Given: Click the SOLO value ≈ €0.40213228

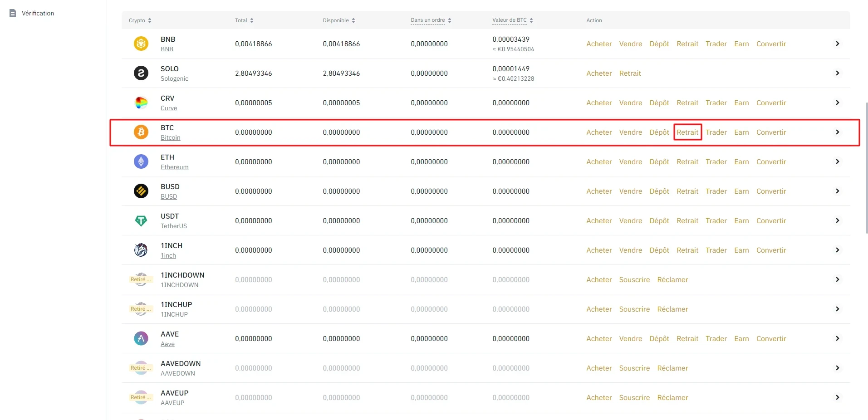Looking at the screenshot, I should pyautogui.click(x=513, y=78).
